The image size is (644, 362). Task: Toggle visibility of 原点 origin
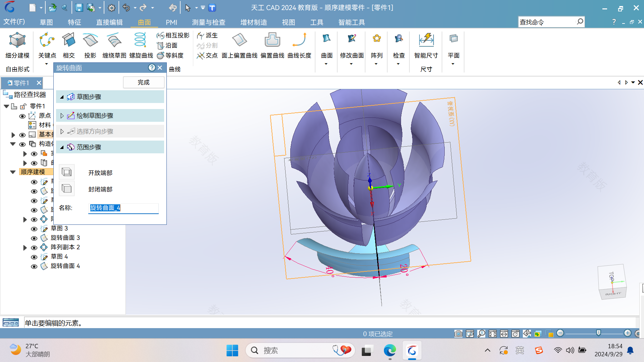(22, 116)
